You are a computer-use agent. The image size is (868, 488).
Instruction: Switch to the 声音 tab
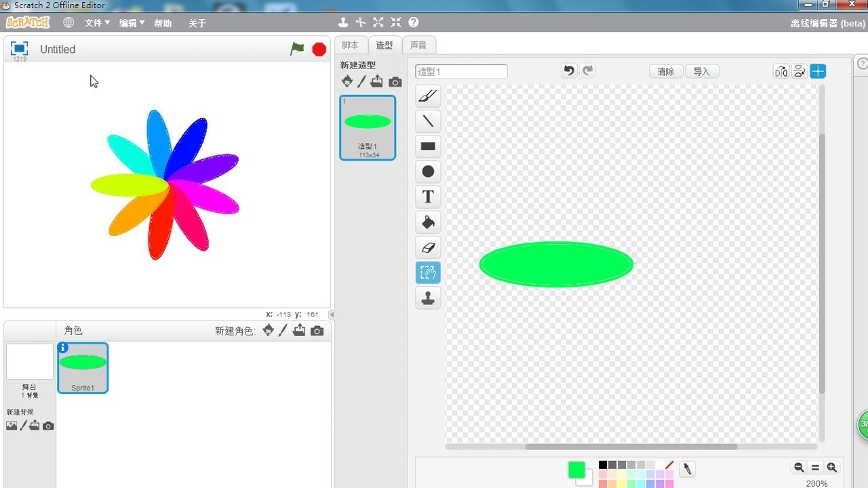pyautogui.click(x=418, y=45)
